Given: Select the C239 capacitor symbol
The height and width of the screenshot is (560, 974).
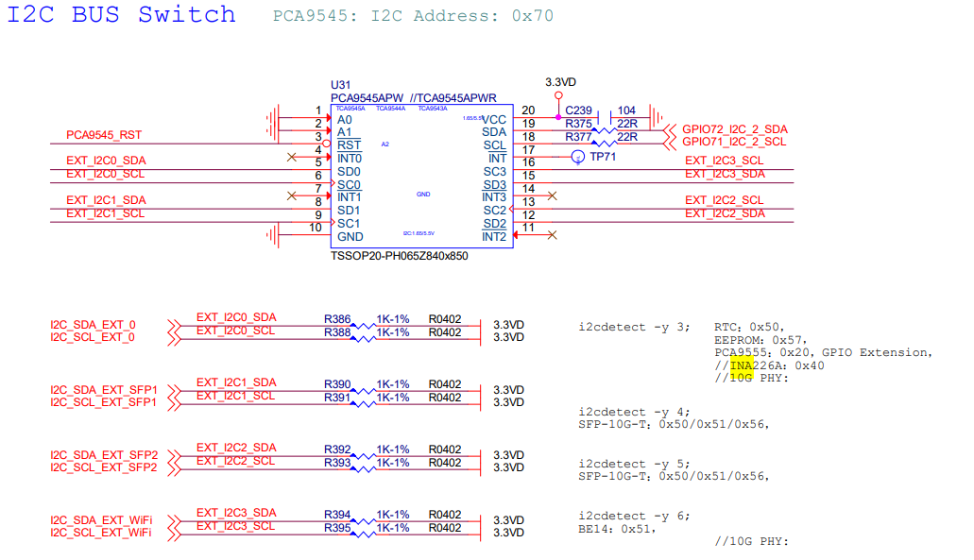Looking at the screenshot, I should point(602,117).
